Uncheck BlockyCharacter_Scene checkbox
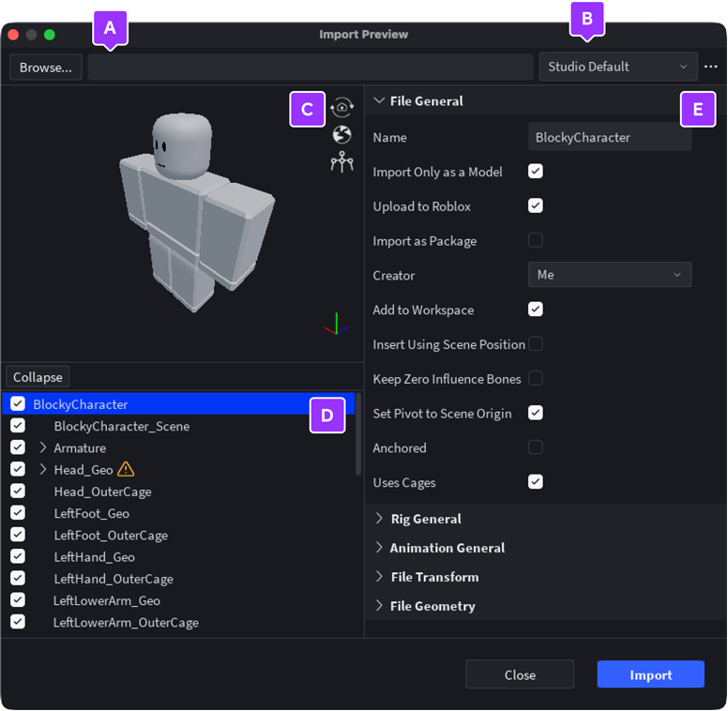The width and height of the screenshot is (728, 711). click(18, 426)
